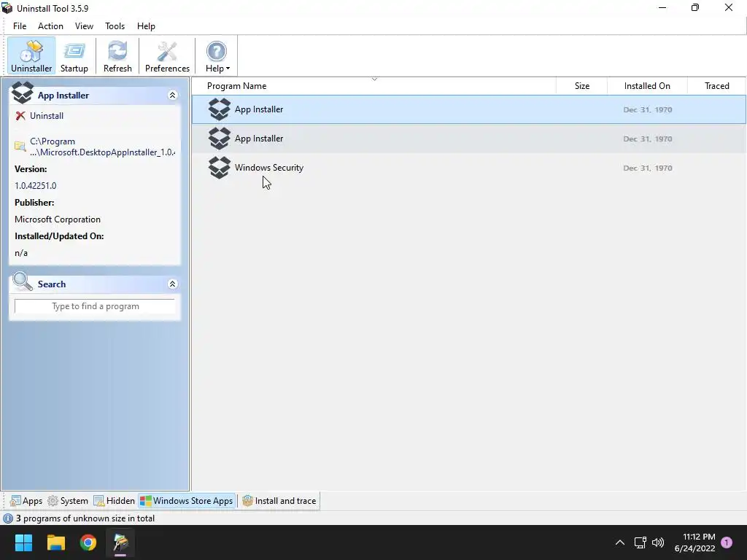
Task: Open the Windows Start menu
Action: click(x=23, y=542)
